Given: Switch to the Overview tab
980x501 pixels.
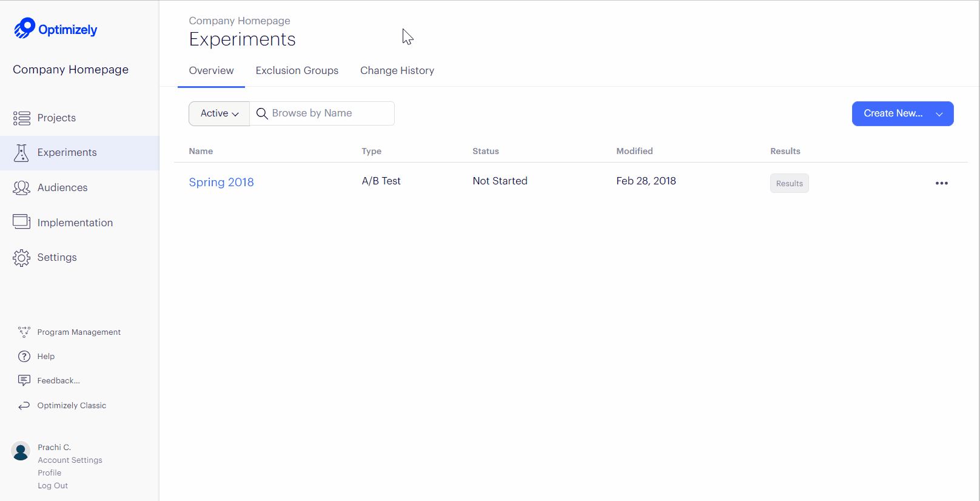Looking at the screenshot, I should (x=211, y=71).
